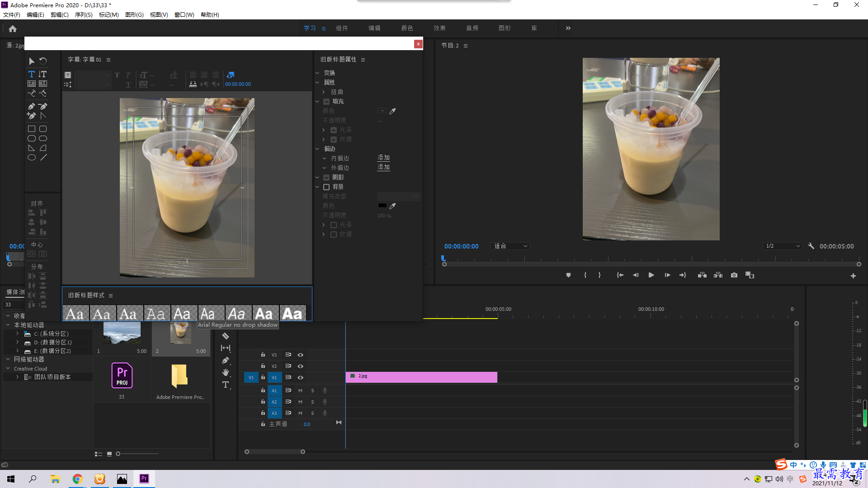Select the timeline Hand tool
The image size is (868, 488).
point(226,372)
